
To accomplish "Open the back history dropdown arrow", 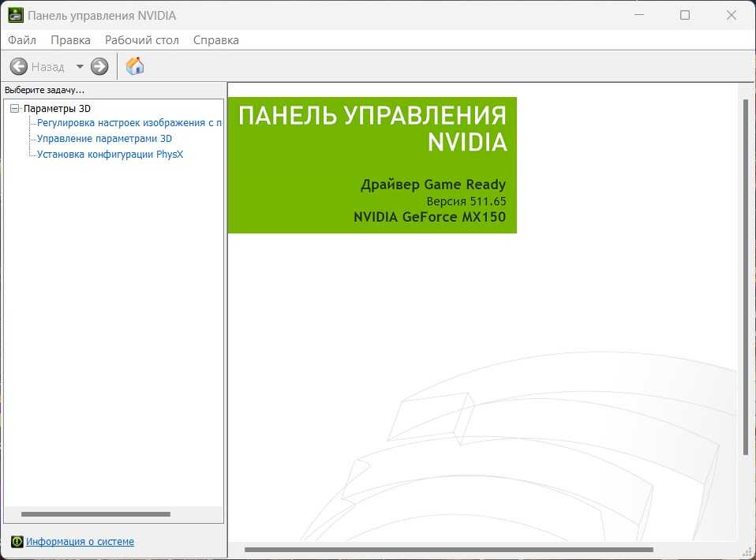I will [80, 67].
